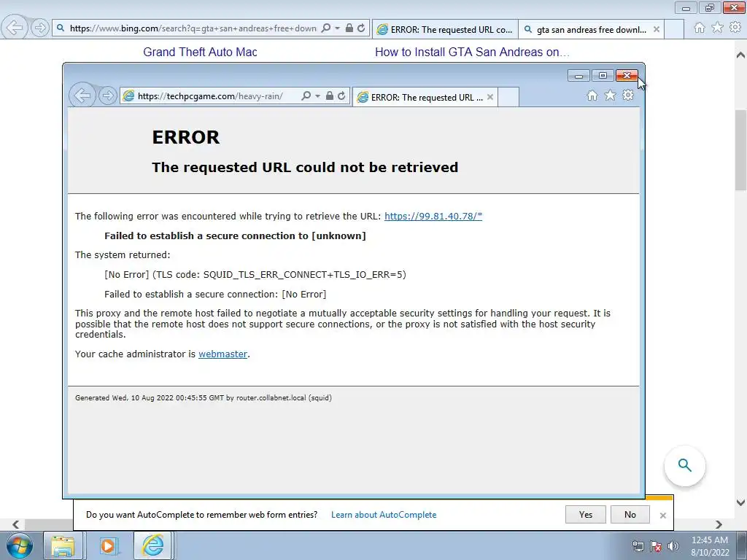The image size is (747, 560).
Task: Open Learn about AutoComplete link
Action: [x=384, y=514]
